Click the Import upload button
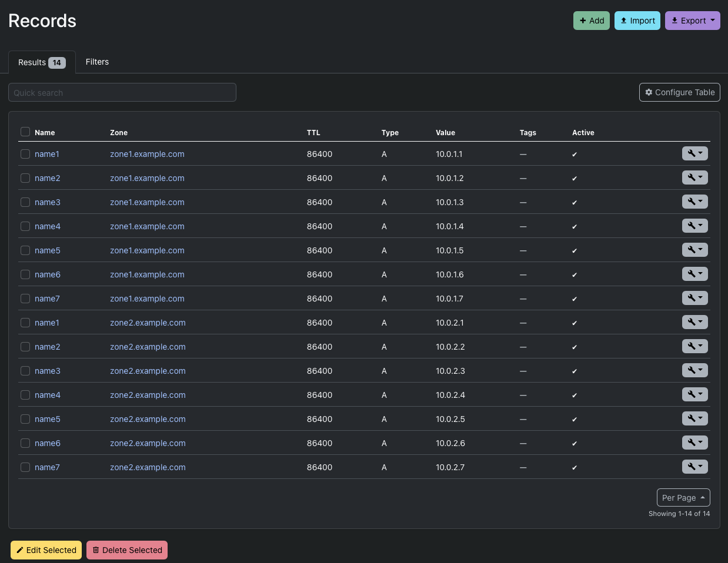The height and width of the screenshot is (563, 728). (x=637, y=21)
